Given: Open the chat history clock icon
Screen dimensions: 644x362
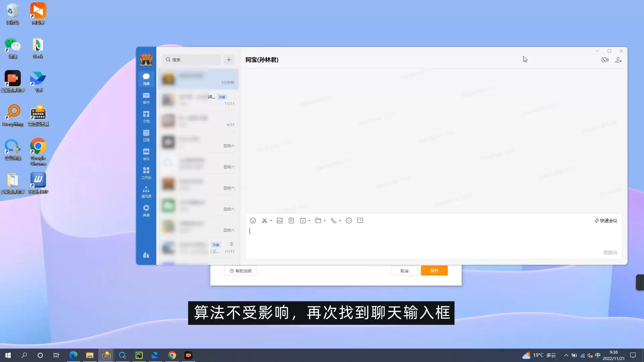Looking at the screenshot, I should click(x=360, y=221).
